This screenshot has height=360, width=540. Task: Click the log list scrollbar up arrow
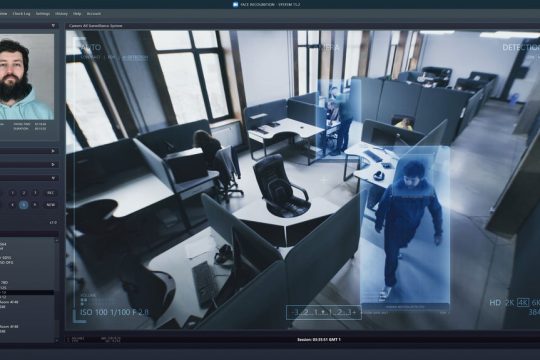(x=57, y=240)
